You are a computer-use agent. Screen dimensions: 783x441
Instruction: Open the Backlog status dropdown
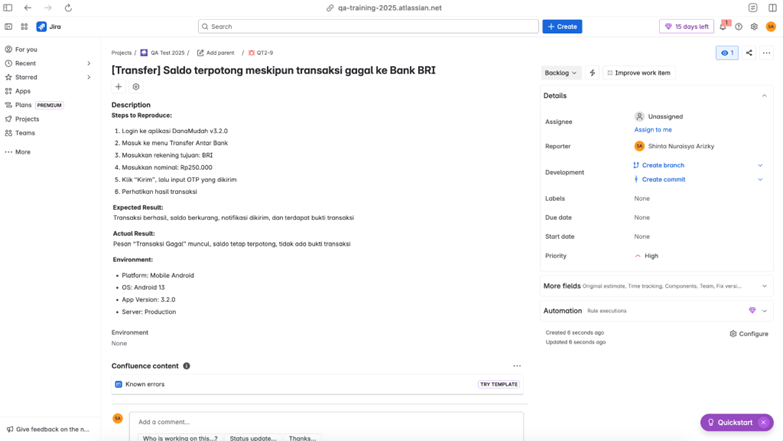coord(561,72)
